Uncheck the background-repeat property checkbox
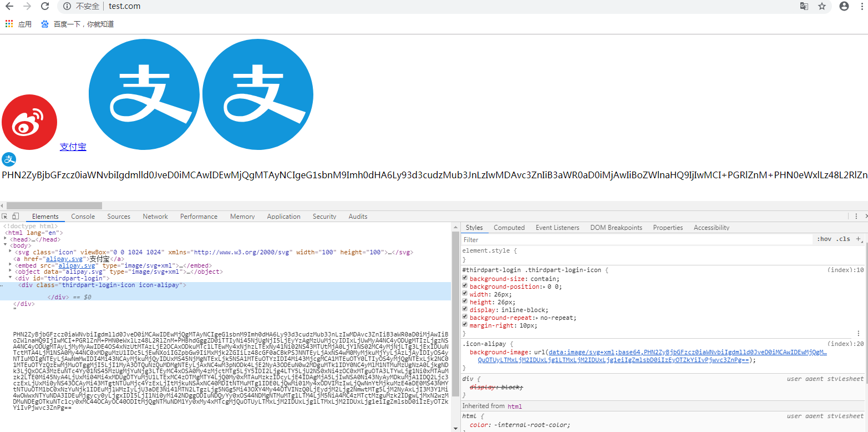 465,317
